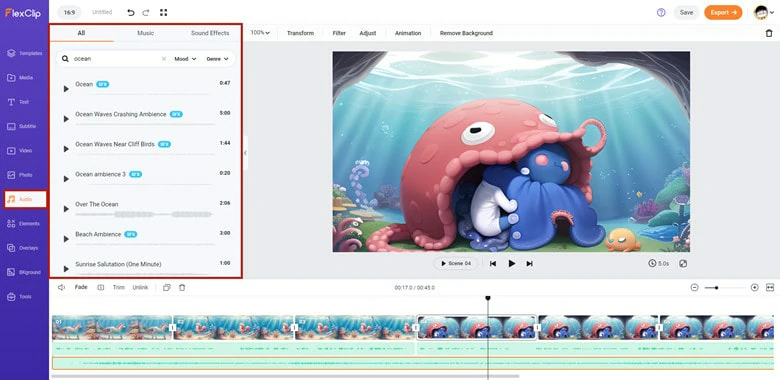Click the Save button
Viewport: 780px width, 380px height.
coord(686,12)
